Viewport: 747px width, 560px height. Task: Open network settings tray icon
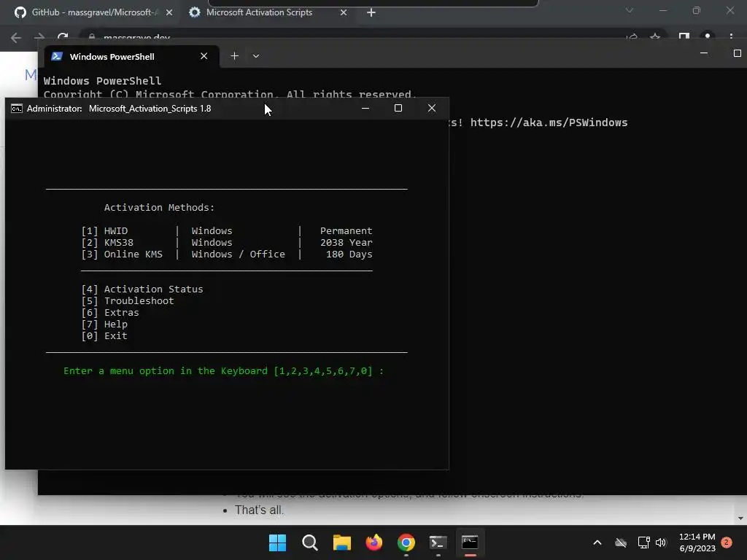643,542
